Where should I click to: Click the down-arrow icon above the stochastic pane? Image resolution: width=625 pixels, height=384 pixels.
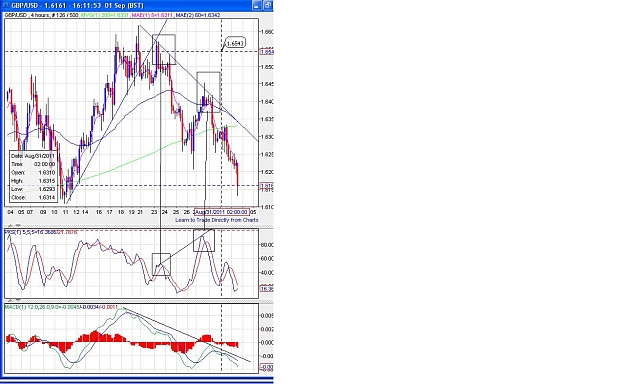pos(18,226)
